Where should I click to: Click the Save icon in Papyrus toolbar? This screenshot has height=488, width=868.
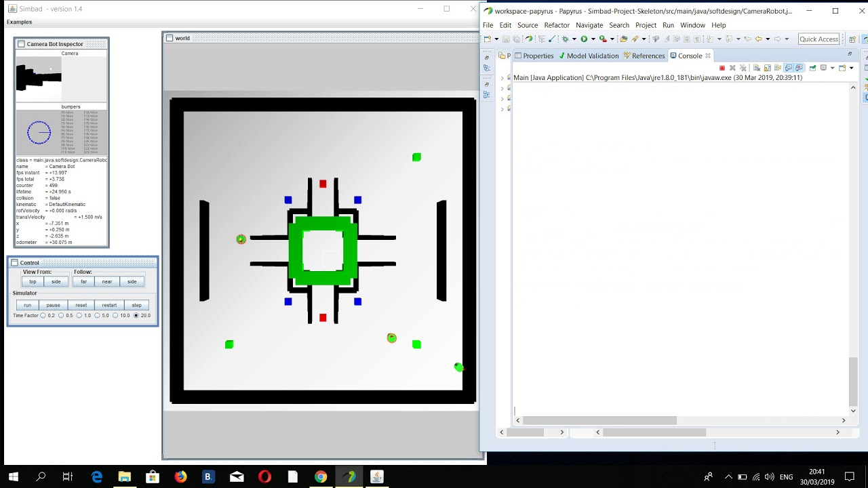506,39
